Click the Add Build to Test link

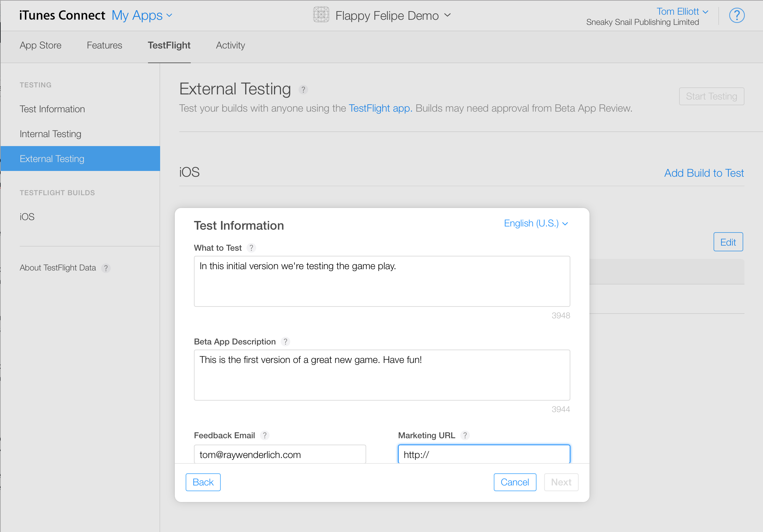pos(704,173)
